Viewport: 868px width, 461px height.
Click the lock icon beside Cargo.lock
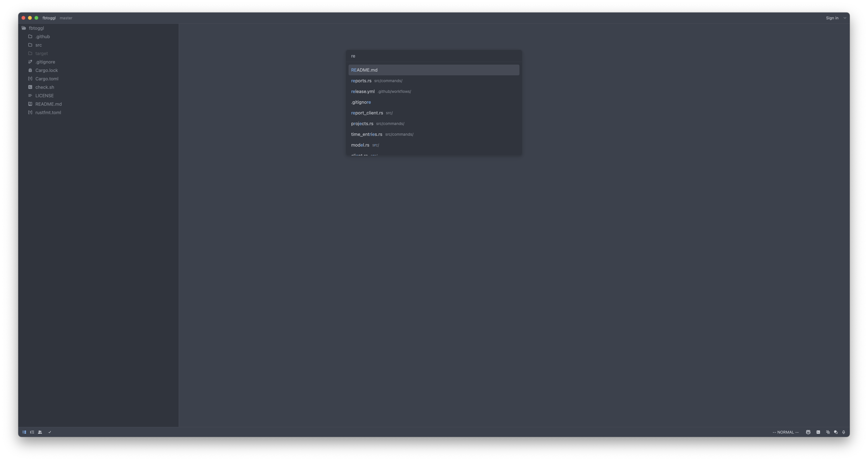click(30, 70)
